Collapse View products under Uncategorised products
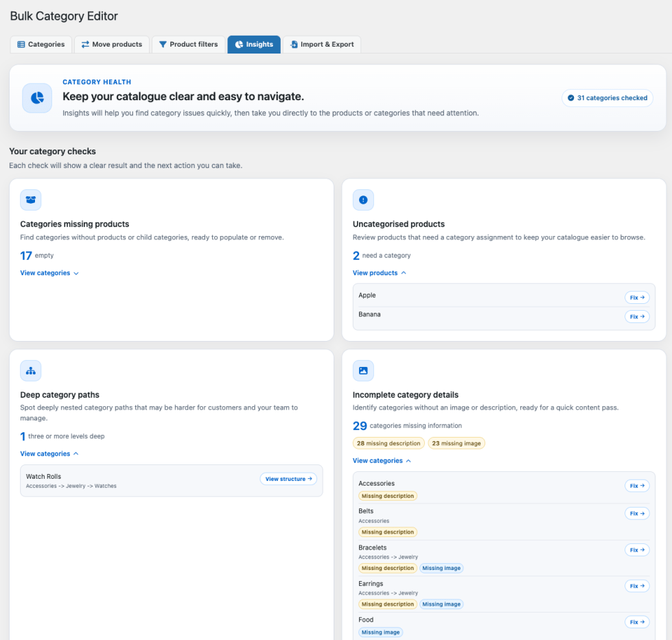 click(x=380, y=273)
